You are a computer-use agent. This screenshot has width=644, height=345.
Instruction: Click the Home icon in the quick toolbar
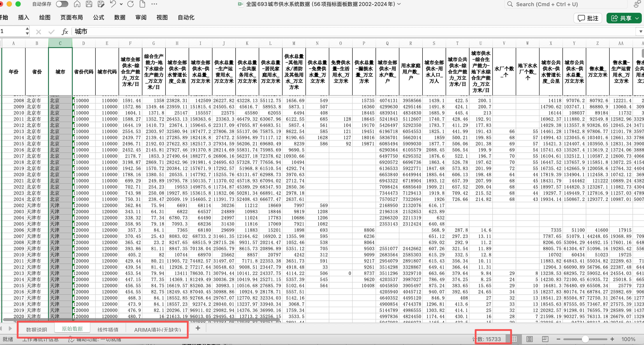click(x=77, y=4)
